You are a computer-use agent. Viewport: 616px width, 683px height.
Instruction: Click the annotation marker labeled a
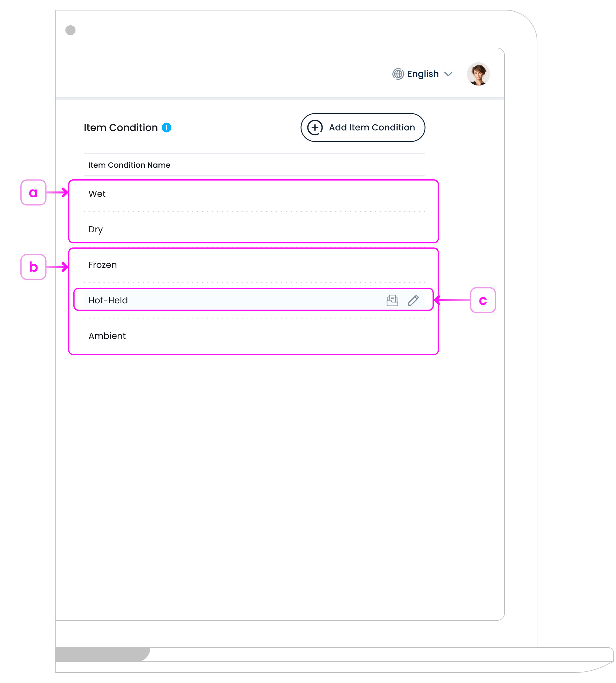33,192
